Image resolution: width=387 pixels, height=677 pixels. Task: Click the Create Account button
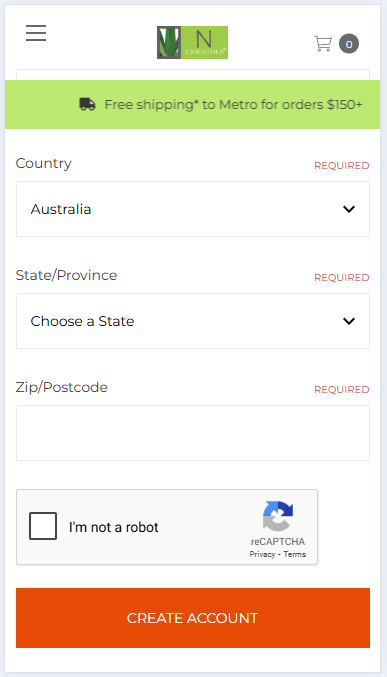[x=193, y=618]
